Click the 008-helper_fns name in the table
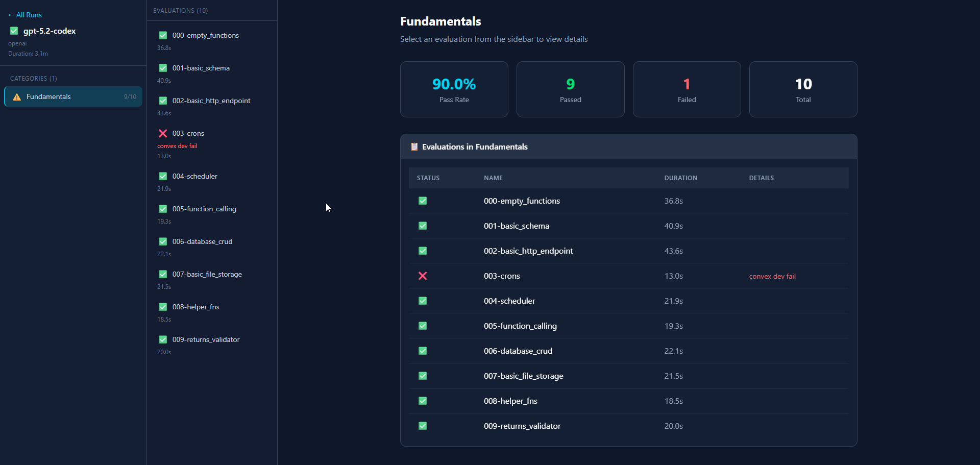The image size is (980, 465). pyautogui.click(x=510, y=401)
